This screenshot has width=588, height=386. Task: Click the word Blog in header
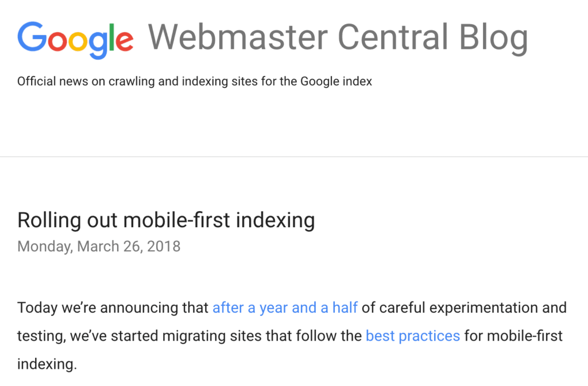pos(493,37)
